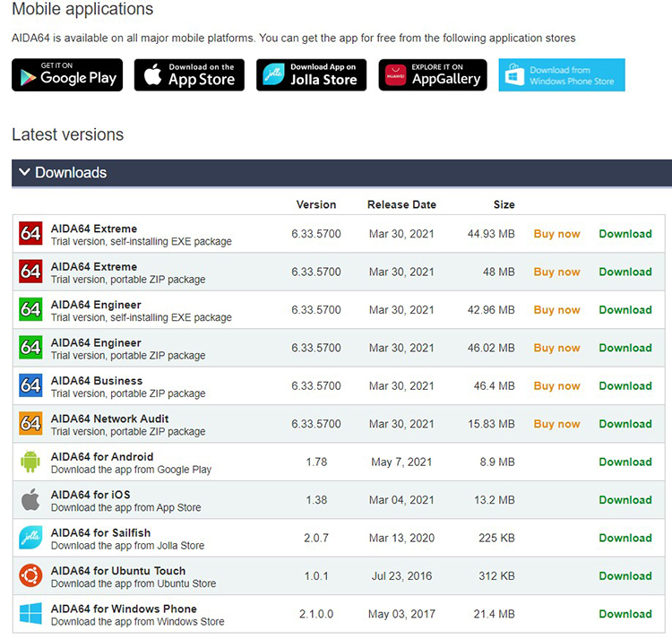Screen dimensions: 672x639
Task: Open the AIDA64 for Ubuntu Touch title
Action: tap(118, 571)
